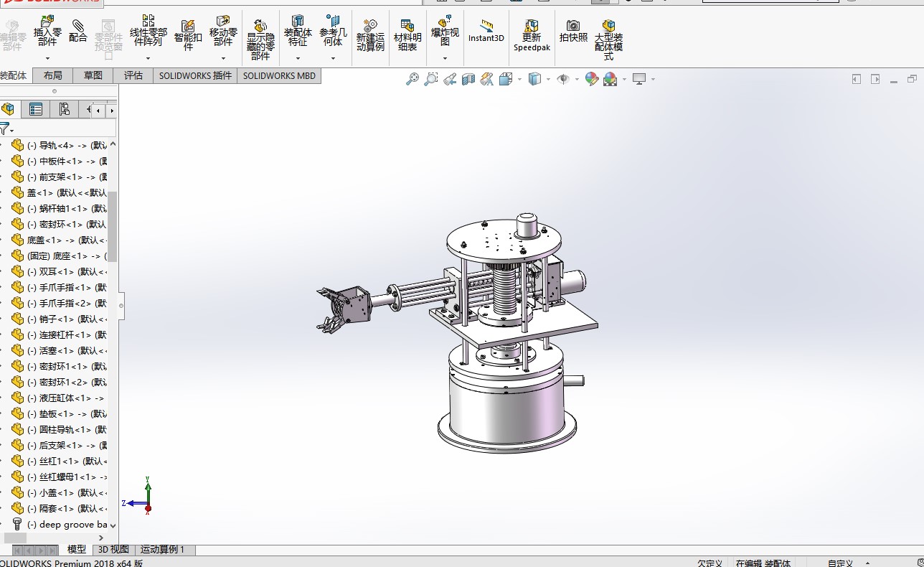Click right arrow of manager panel tabs
Screen dimensions: 924x567
(x=111, y=110)
